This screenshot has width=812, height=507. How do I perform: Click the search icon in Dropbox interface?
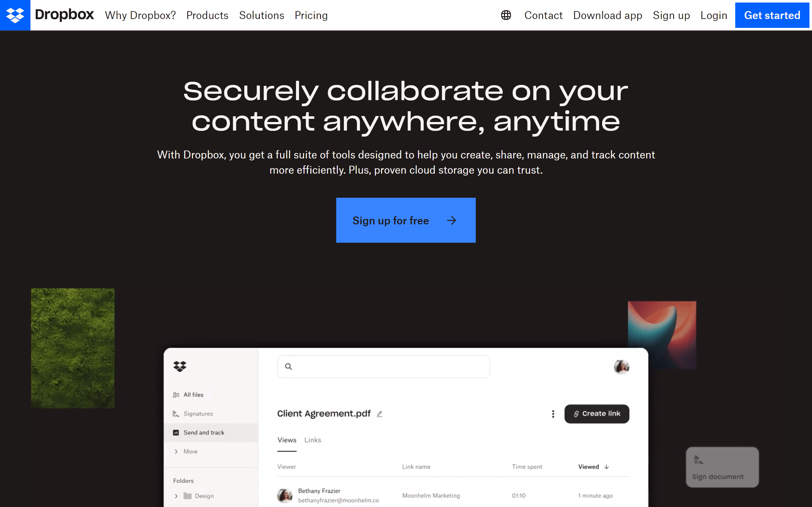[289, 367]
